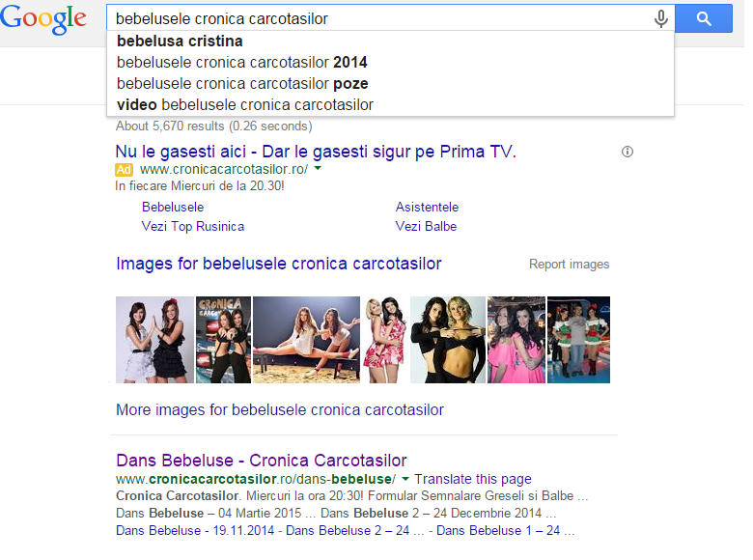Expand the arrow next to cronicacarcotasilor.ro ad URL
Image resolution: width=753 pixels, height=560 pixels.
pos(318,169)
